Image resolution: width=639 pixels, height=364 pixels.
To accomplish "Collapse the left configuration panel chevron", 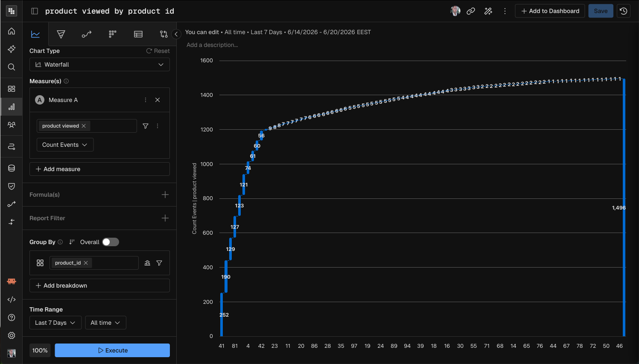I will click(x=176, y=34).
